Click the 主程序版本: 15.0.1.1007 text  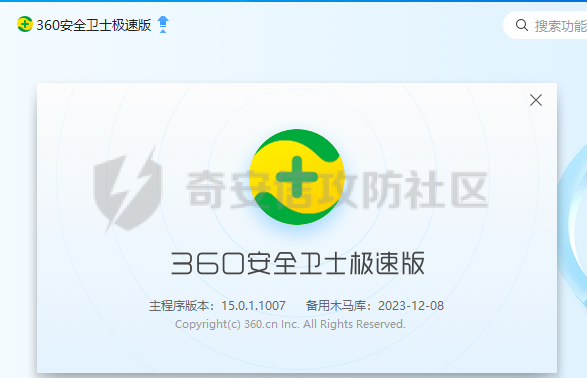(x=217, y=306)
